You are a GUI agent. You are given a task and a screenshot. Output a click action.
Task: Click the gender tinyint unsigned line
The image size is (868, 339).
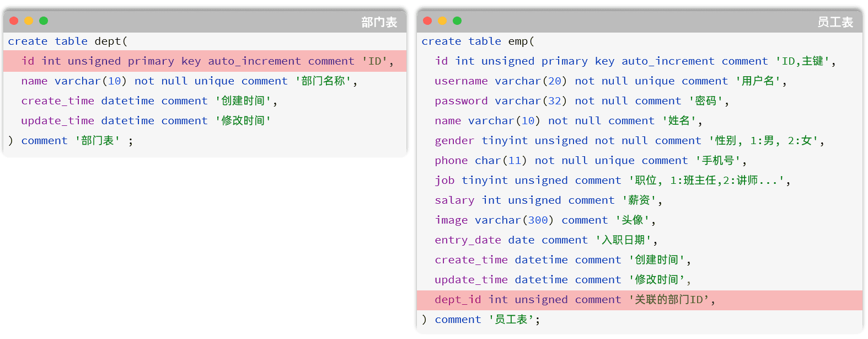[x=629, y=141]
